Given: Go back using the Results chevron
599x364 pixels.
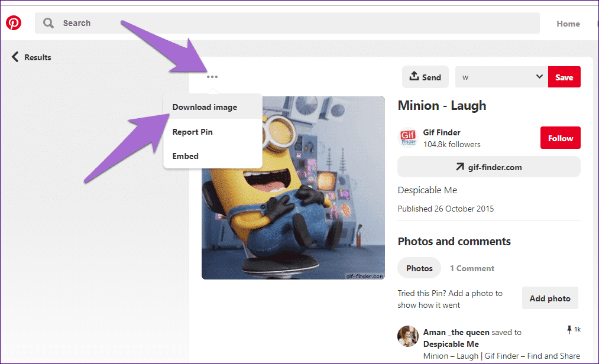Looking at the screenshot, I should [x=15, y=57].
